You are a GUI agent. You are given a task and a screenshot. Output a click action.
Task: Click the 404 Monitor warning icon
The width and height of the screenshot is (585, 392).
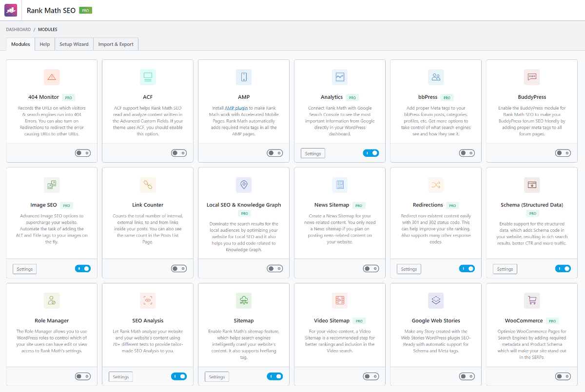click(x=52, y=77)
